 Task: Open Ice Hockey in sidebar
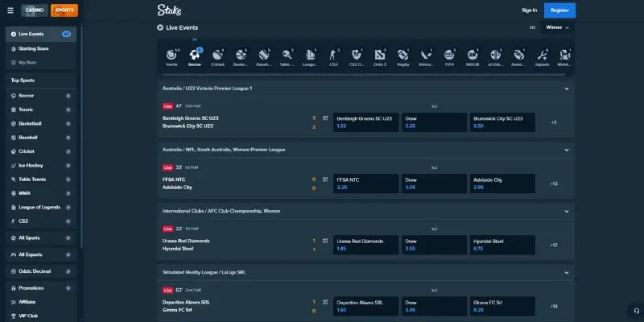click(x=41, y=166)
